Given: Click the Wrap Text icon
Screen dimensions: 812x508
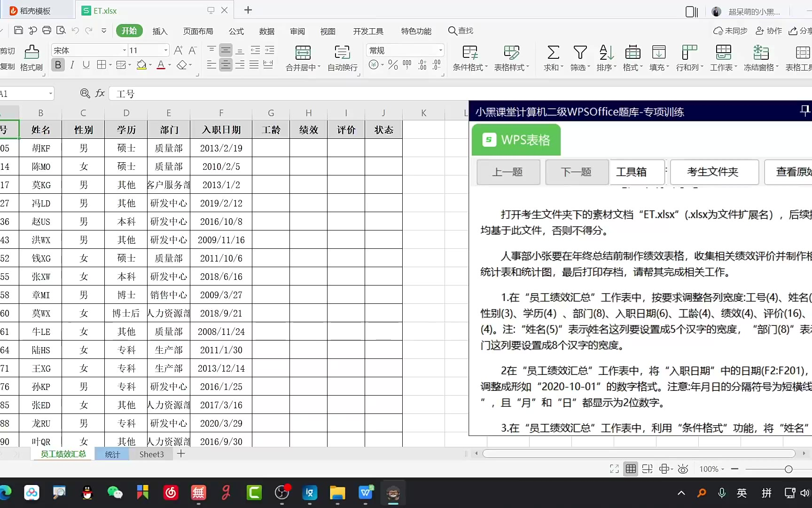Looking at the screenshot, I should pyautogui.click(x=342, y=53).
